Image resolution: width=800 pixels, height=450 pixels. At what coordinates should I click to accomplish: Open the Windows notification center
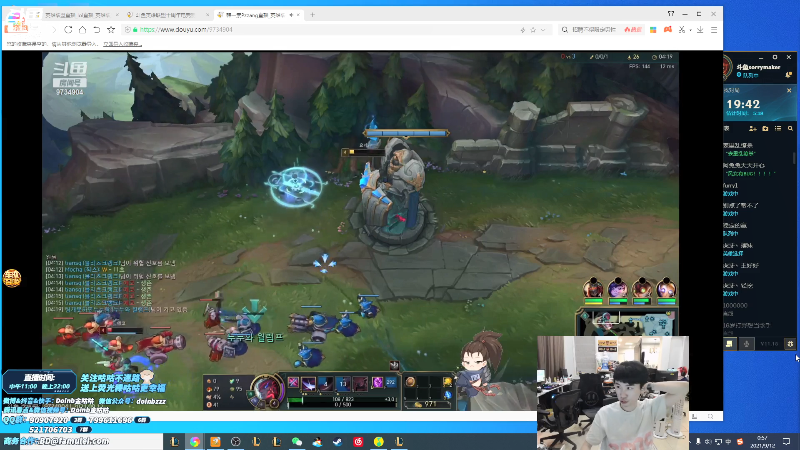click(x=786, y=442)
